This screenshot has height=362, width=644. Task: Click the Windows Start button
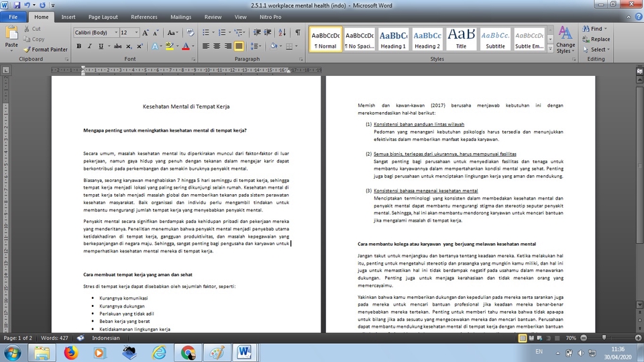(x=12, y=353)
